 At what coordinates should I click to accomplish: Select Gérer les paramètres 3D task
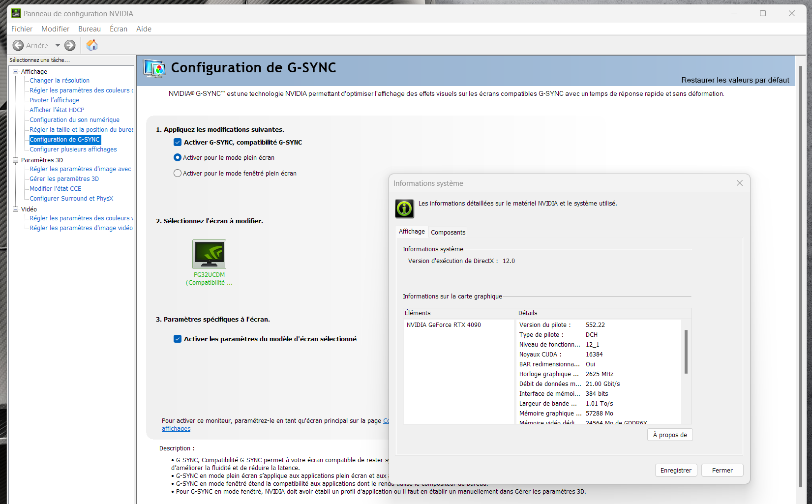(x=63, y=178)
